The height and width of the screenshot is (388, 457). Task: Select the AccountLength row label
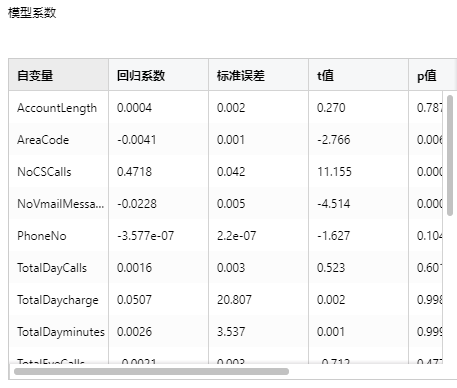pos(57,108)
